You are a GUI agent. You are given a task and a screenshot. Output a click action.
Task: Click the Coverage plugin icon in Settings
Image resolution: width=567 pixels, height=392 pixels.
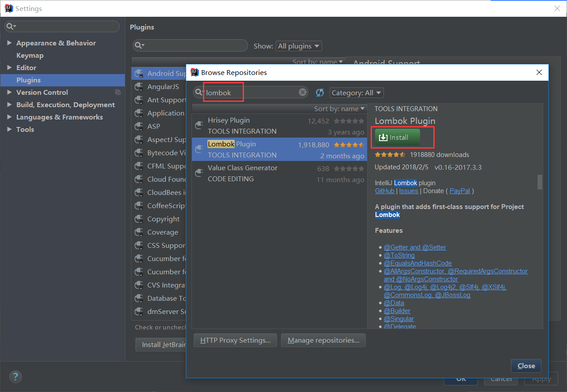pos(139,232)
